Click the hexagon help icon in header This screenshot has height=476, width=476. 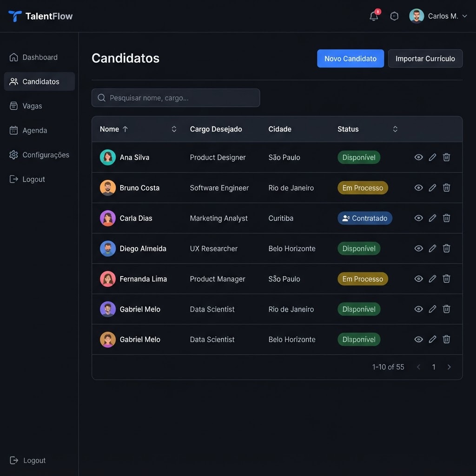click(394, 16)
